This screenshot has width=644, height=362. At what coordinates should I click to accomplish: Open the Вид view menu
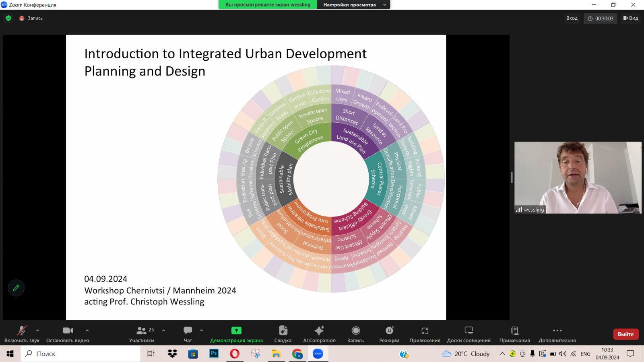point(630,18)
